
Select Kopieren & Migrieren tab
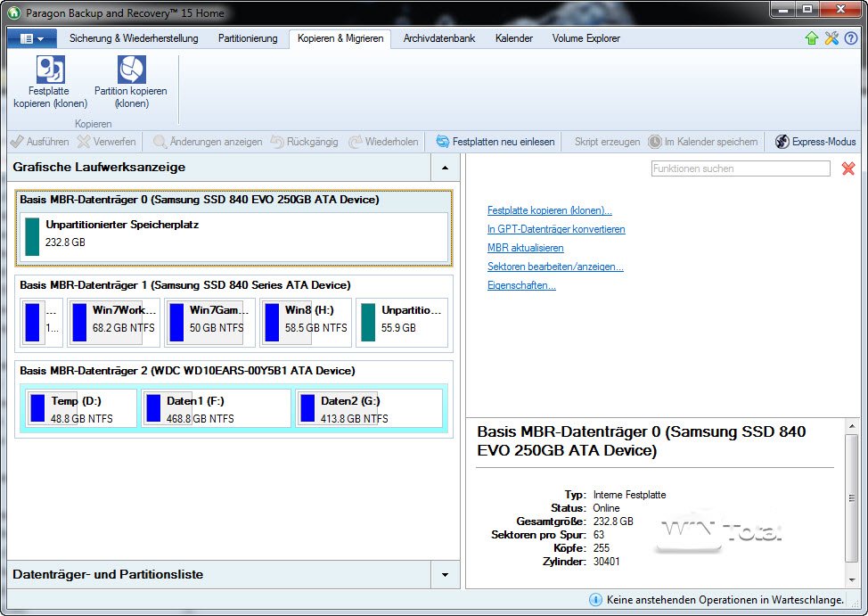point(340,38)
